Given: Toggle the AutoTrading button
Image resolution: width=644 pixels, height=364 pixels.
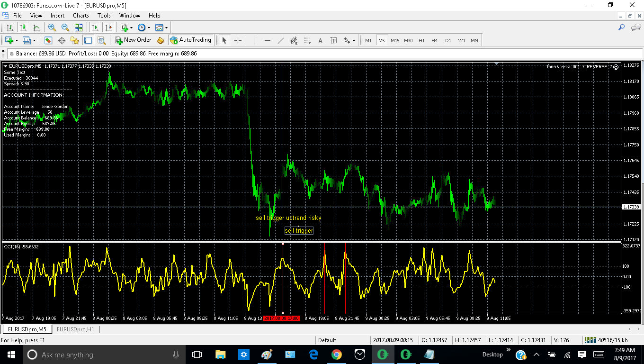Looking at the screenshot, I should (x=190, y=40).
